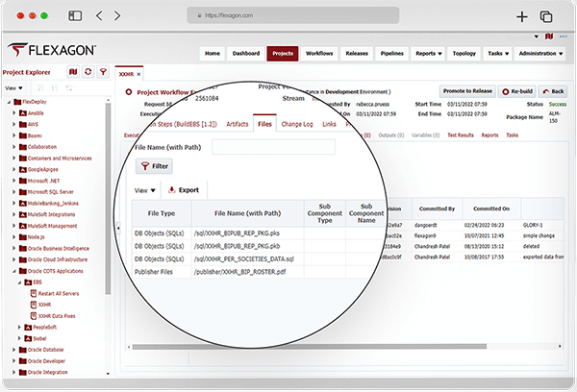Collapse the FlexDeploy root folder
Screen dimensions: 577x392
click(9, 102)
